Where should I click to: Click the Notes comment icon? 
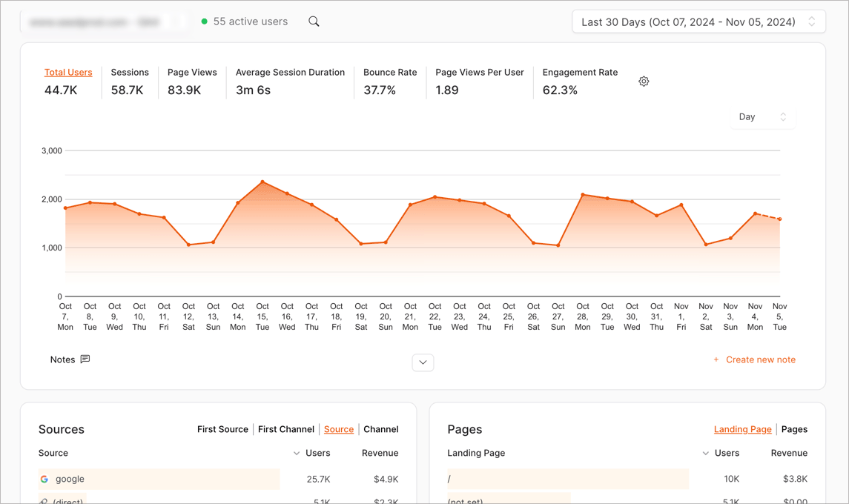tap(85, 359)
